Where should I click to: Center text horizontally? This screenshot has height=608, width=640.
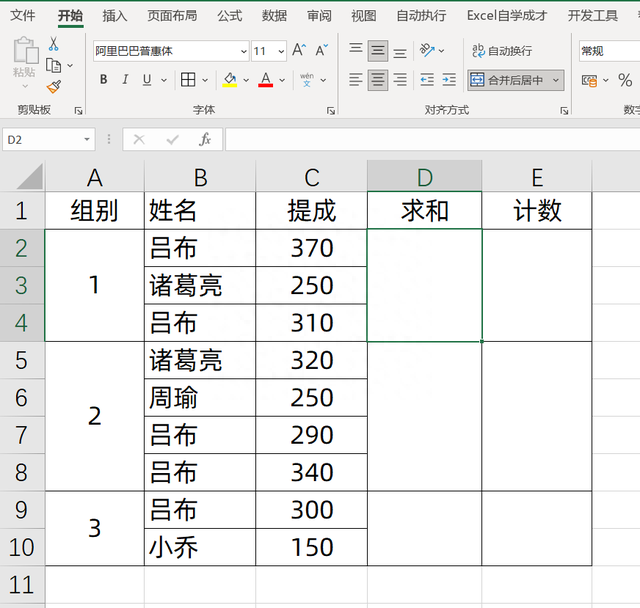tap(378, 80)
